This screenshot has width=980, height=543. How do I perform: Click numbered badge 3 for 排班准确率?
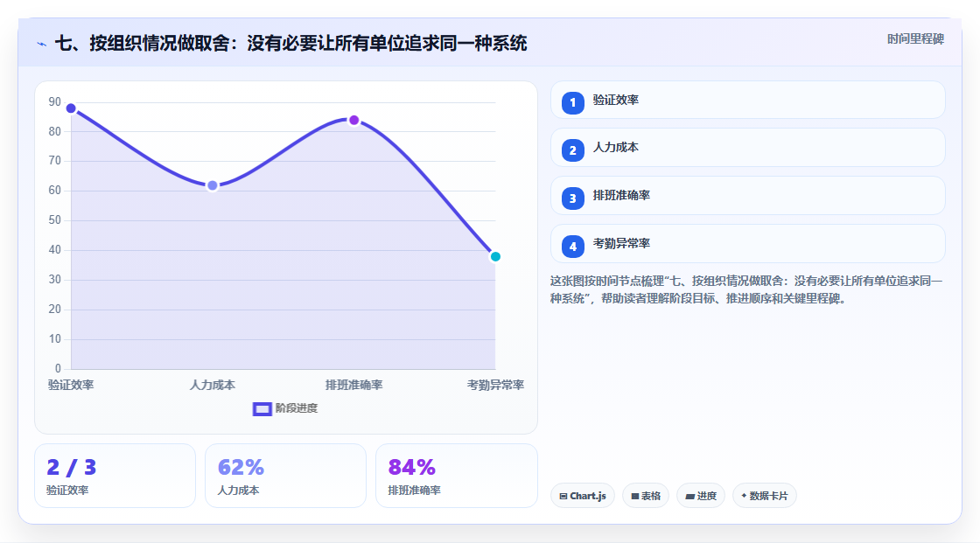pyautogui.click(x=572, y=198)
